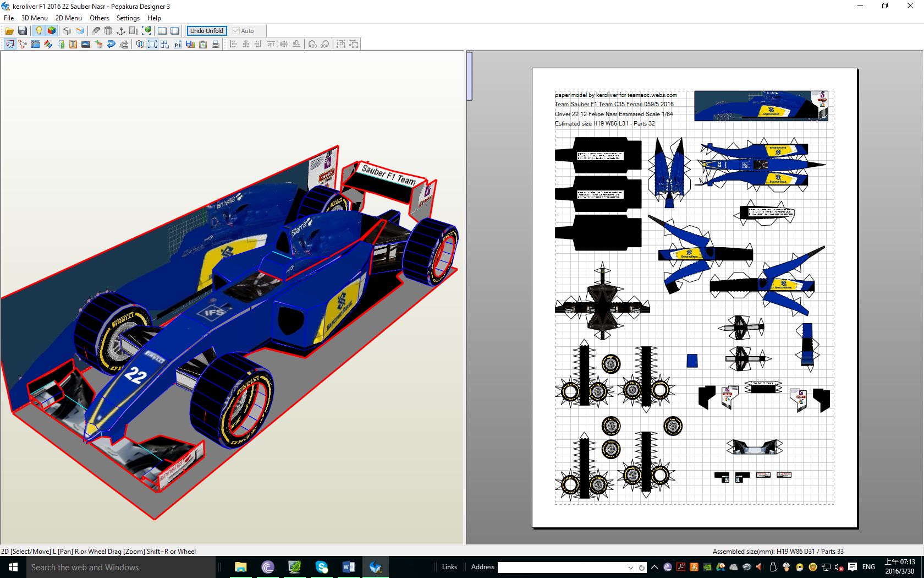Click the vertical splitter scrollbar handle
This screenshot has width=924, height=578.
click(x=469, y=76)
